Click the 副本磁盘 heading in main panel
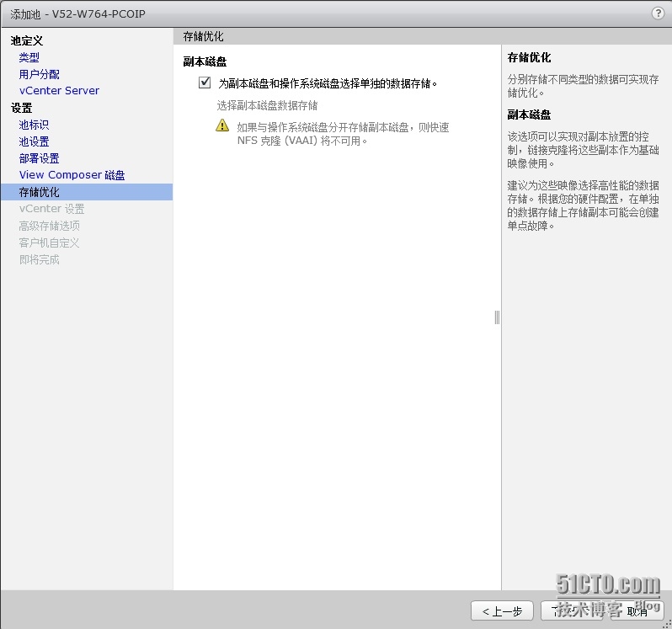This screenshot has height=629, width=672. pyautogui.click(x=205, y=61)
